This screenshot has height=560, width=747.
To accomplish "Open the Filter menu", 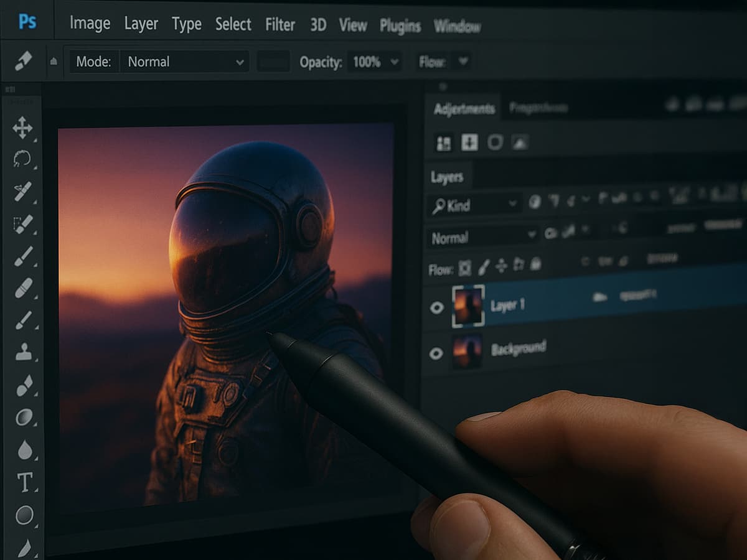I will point(280,25).
